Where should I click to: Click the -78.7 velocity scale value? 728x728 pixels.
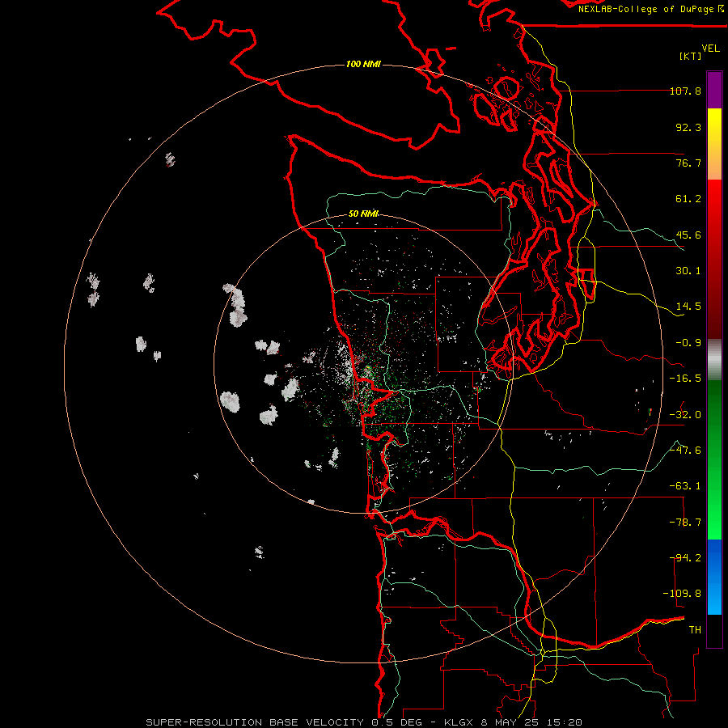pos(685,523)
